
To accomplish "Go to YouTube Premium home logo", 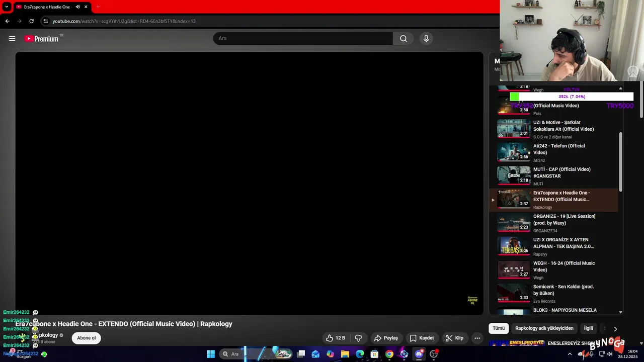I will (x=41, y=39).
